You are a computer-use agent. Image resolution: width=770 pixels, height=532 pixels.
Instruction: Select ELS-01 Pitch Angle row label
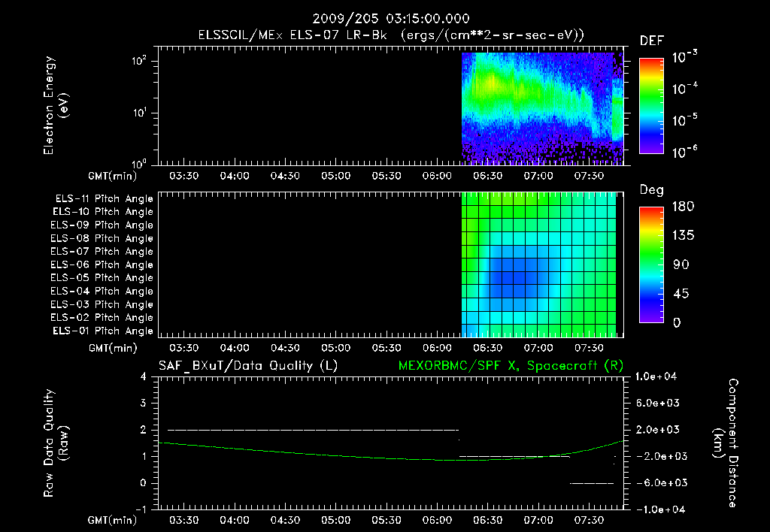coord(103,331)
